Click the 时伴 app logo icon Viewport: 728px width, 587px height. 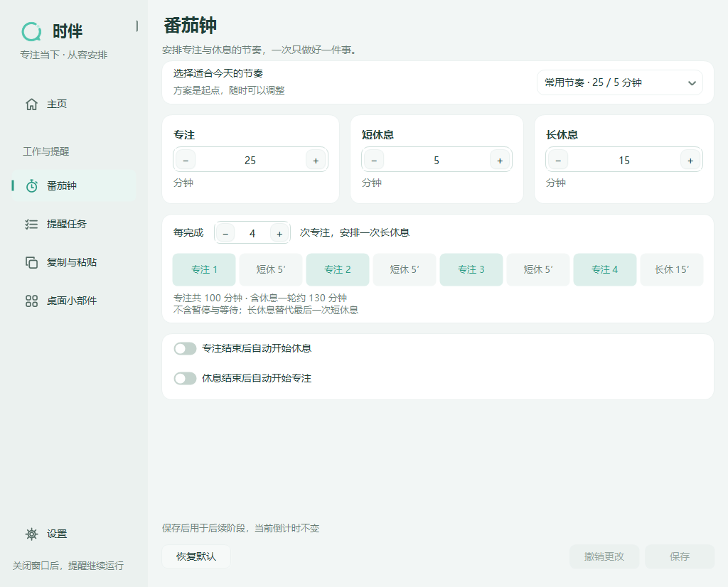31,31
